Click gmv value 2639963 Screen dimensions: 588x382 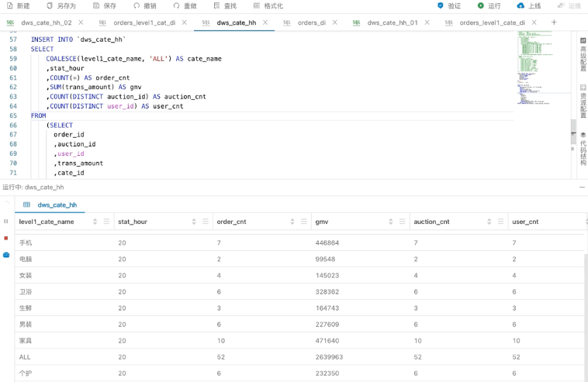tap(329, 357)
